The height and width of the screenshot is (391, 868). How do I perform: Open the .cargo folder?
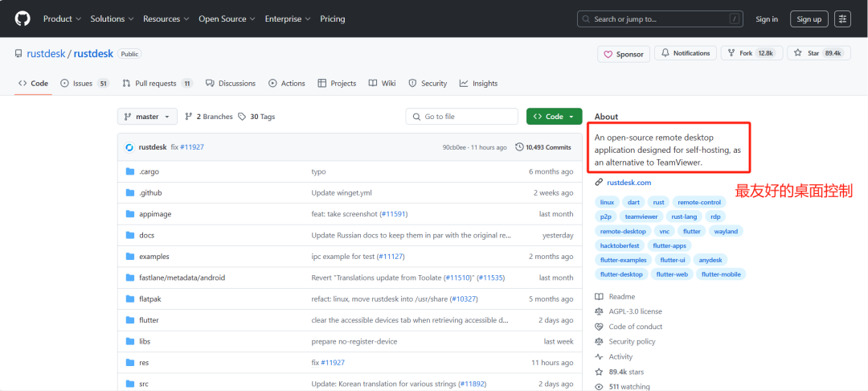[x=149, y=171]
